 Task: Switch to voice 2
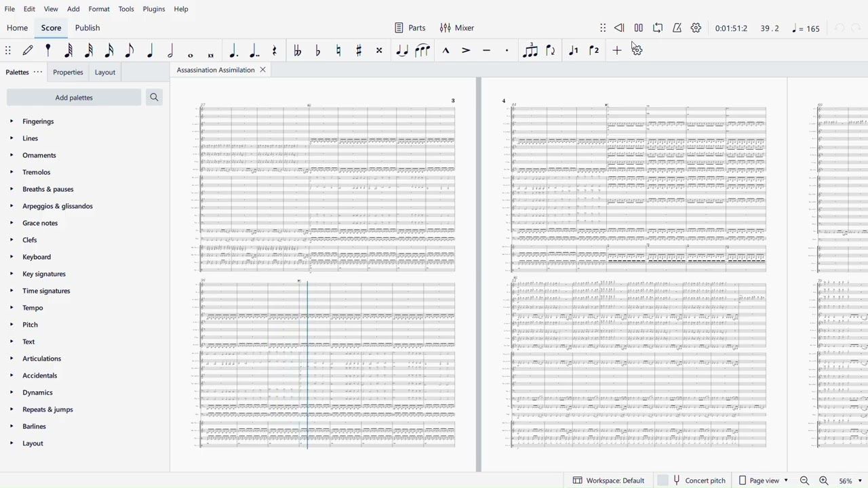[594, 51]
